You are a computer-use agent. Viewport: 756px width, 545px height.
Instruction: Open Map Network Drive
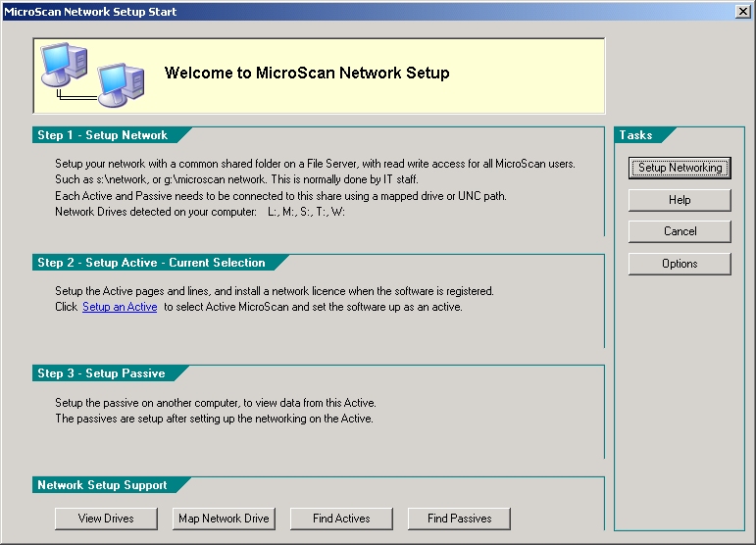[x=224, y=519]
